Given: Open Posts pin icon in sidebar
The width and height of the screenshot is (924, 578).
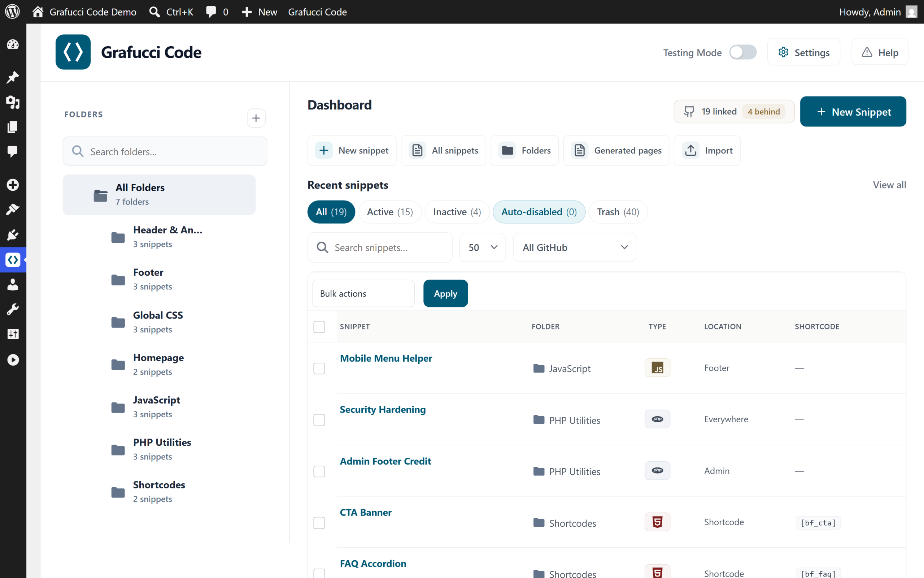Looking at the screenshot, I should [13, 77].
